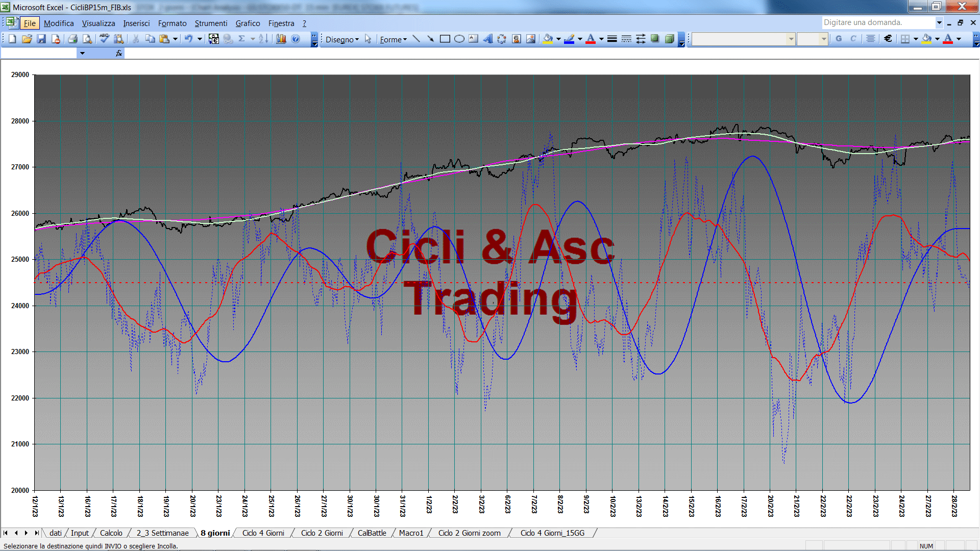The height and width of the screenshot is (551, 980).
Task: Expand the Name Box dropdown arrow
Action: coord(82,53)
